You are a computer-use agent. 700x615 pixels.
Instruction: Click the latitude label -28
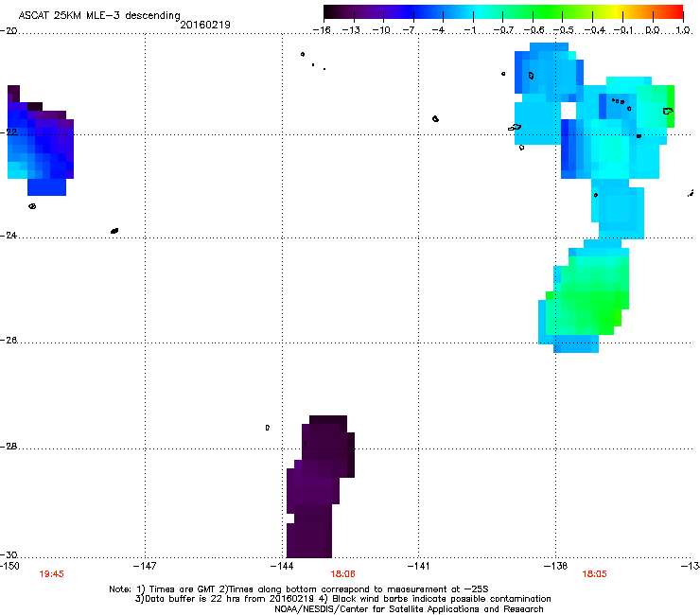(9, 447)
